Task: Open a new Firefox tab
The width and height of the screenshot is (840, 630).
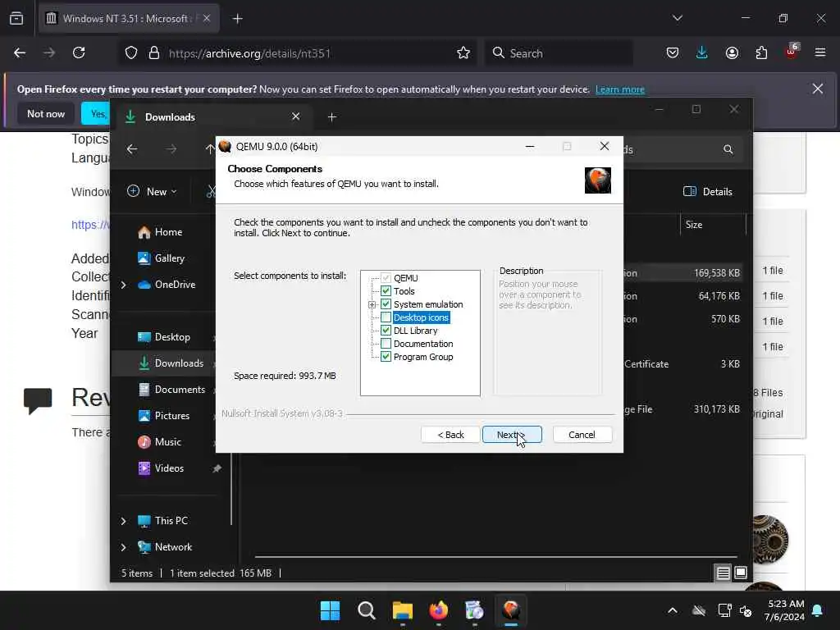Action: (x=238, y=19)
